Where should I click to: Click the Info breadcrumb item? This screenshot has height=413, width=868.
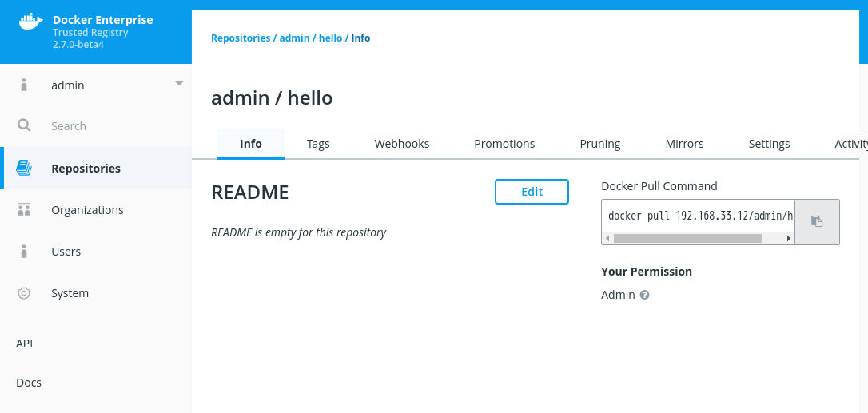[x=360, y=38]
